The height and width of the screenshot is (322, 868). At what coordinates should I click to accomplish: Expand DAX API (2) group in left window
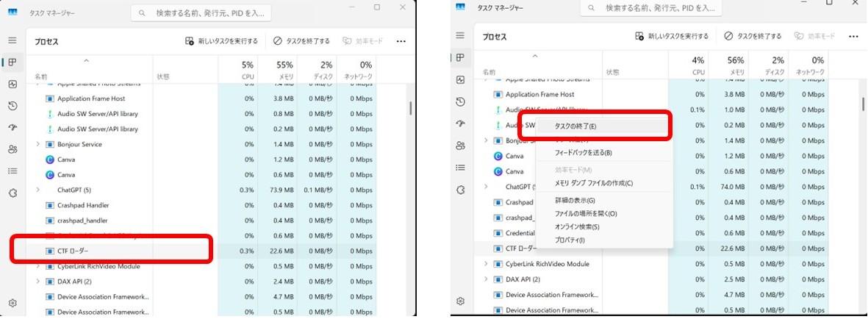[38, 282]
